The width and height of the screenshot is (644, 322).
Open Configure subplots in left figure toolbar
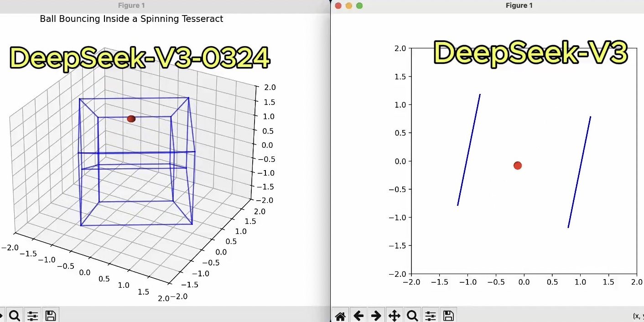[x=32, y=316]
